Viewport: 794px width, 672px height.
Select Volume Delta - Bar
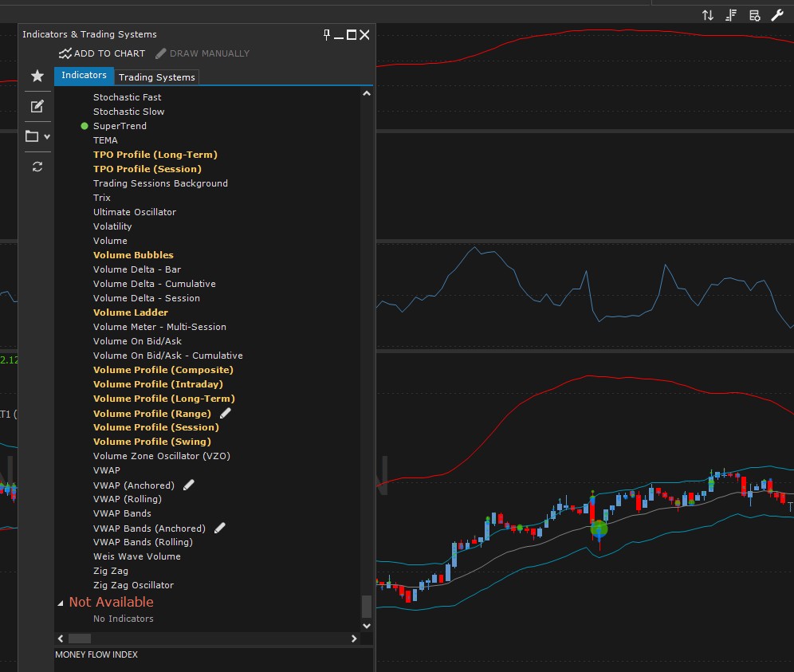137,269
